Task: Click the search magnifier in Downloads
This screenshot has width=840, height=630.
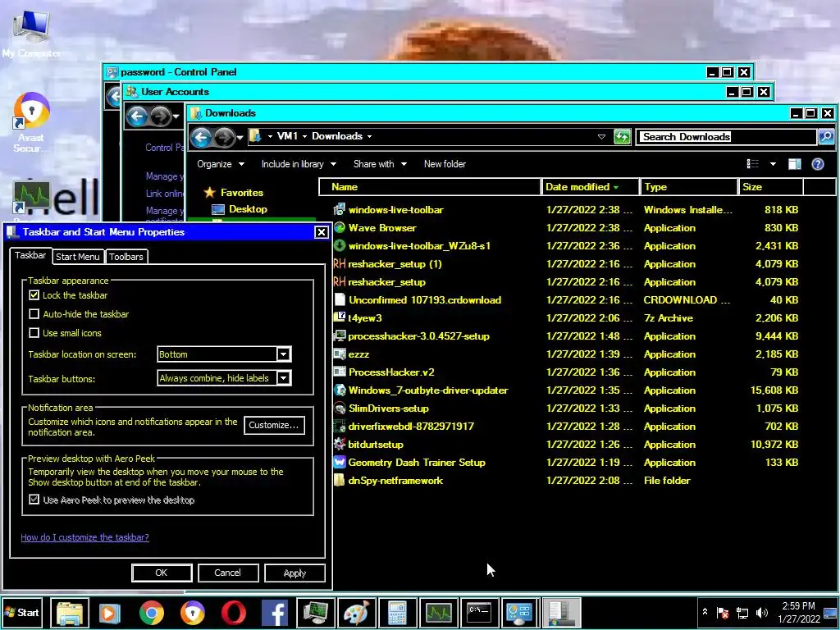Action: [826, 137]
